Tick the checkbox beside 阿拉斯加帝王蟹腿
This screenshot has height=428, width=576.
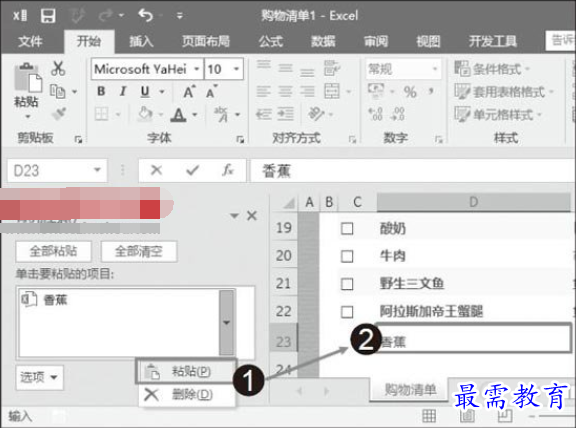347,312
